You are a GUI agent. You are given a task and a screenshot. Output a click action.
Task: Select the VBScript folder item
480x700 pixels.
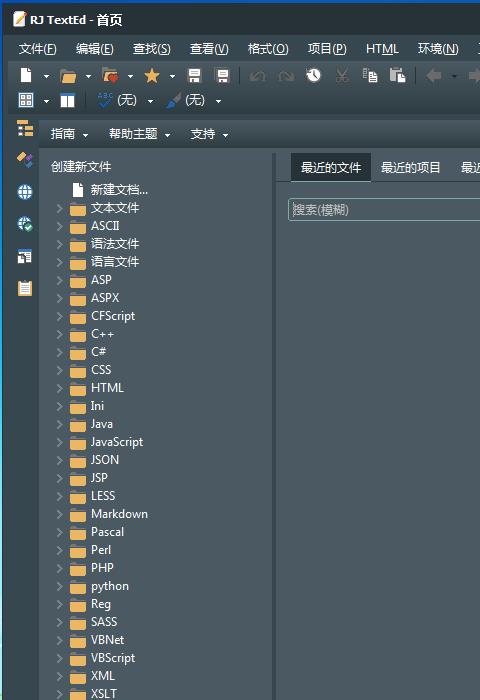pos(113,658)
